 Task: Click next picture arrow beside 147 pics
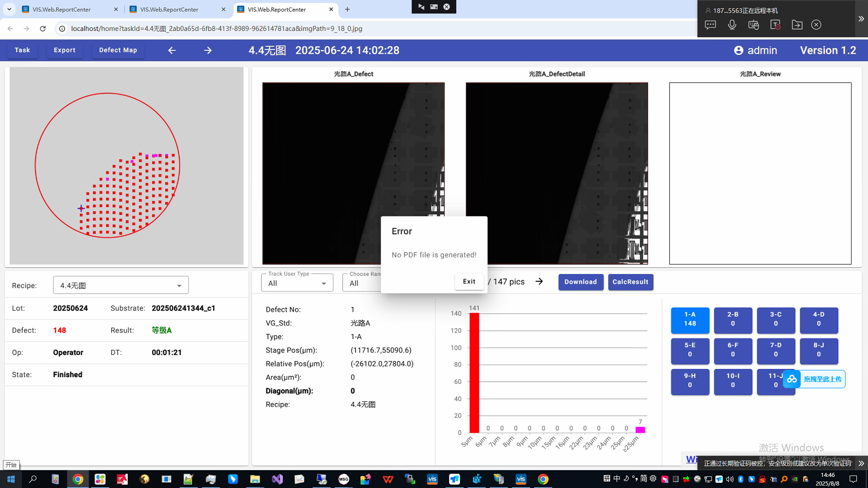(539, 282)
